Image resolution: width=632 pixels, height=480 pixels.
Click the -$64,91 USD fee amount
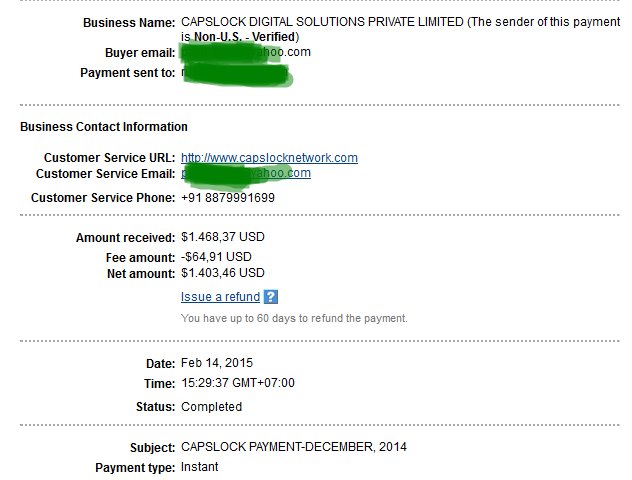216,257
